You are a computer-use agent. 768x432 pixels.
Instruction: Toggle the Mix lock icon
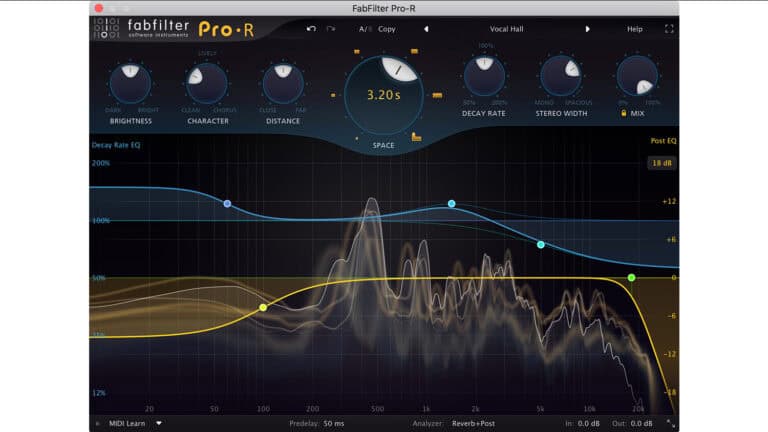pyautogui.click(x=624, y=113)
